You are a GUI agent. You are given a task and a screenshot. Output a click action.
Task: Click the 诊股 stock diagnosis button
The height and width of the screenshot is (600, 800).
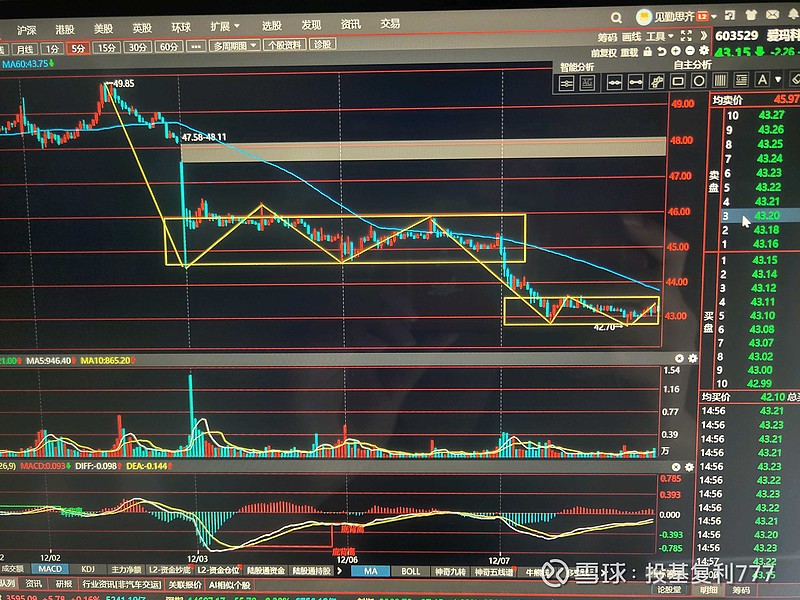(x=322, y=47)
